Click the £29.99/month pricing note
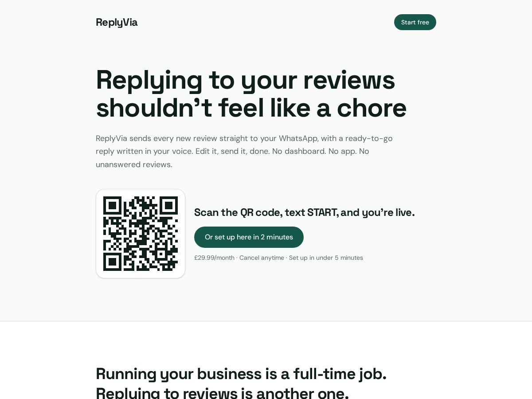Screen dimensions: 532x399 click(x=278, y=258)
